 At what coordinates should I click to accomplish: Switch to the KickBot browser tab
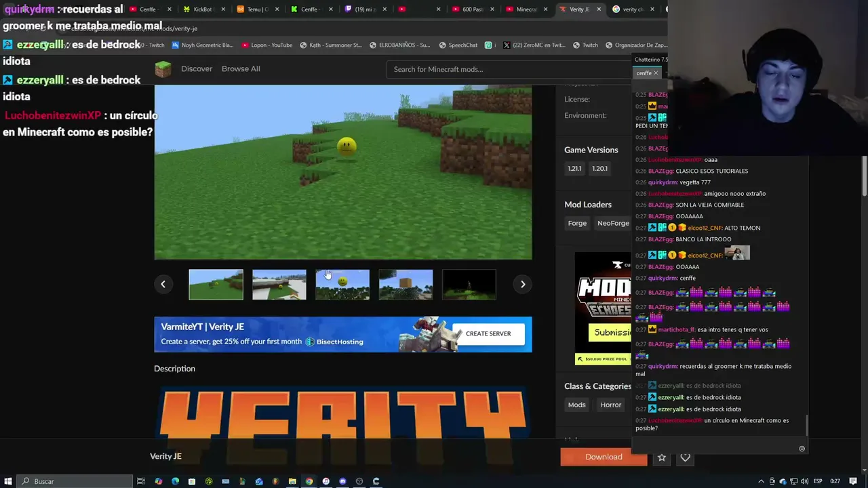click(203, 9)
